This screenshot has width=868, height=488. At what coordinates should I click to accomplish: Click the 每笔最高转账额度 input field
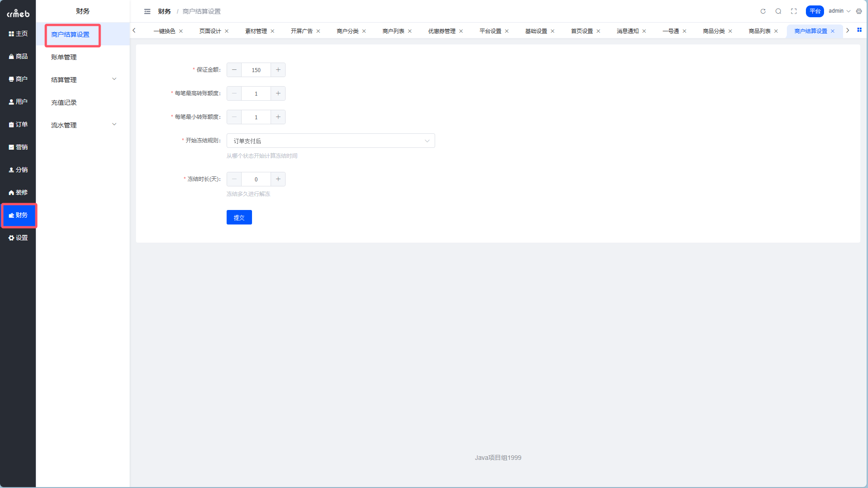[256, 93]
